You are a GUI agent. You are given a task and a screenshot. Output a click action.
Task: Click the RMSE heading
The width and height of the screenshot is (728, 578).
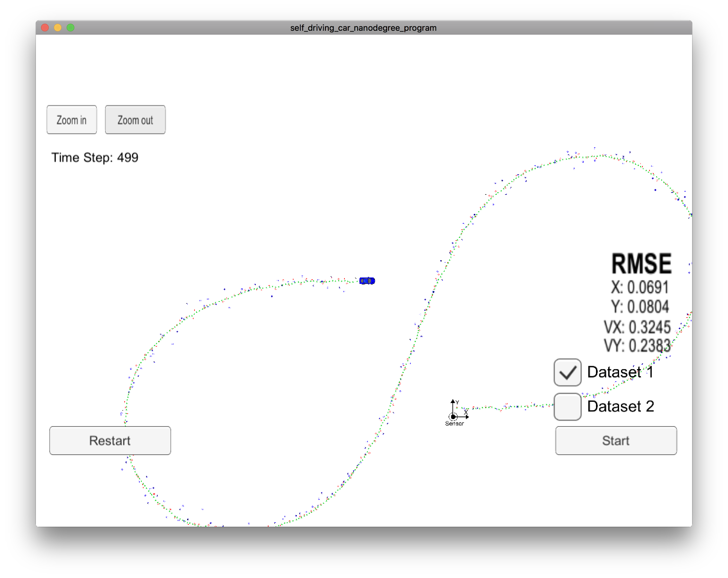641,264
